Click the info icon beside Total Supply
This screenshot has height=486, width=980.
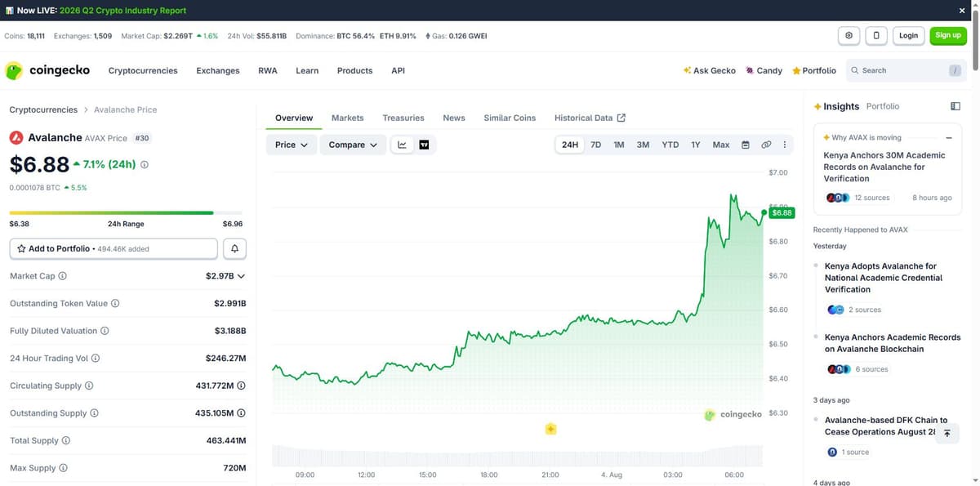coord(66,440)
